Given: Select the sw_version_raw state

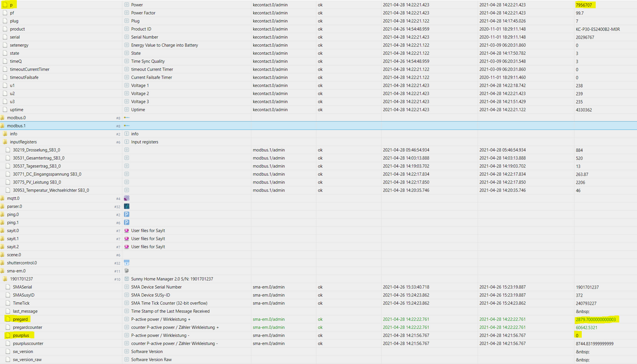Looking at the screenshot, I should point(27,359).
